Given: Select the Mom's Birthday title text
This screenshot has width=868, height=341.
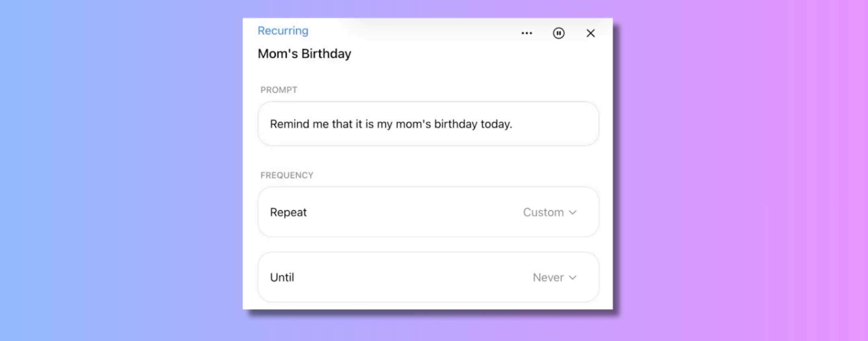Looking at the screenshot, I should click(304, 53).
